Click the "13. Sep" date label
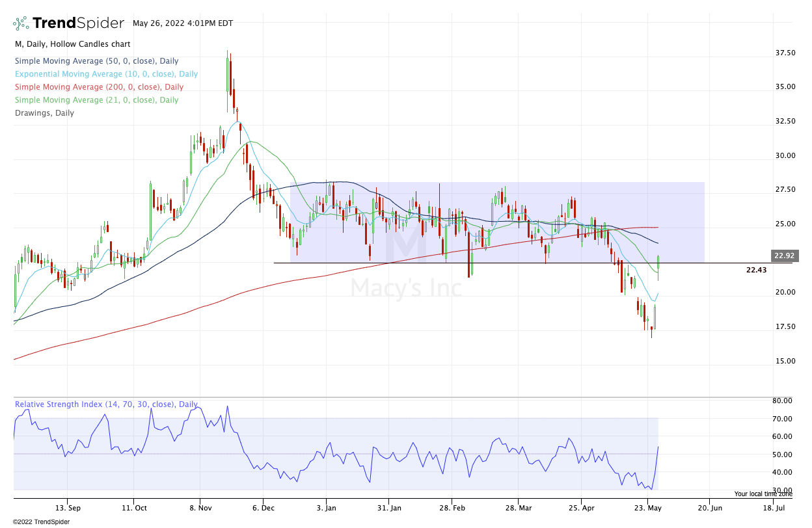 pyautogui.click(x=68, y=507)
